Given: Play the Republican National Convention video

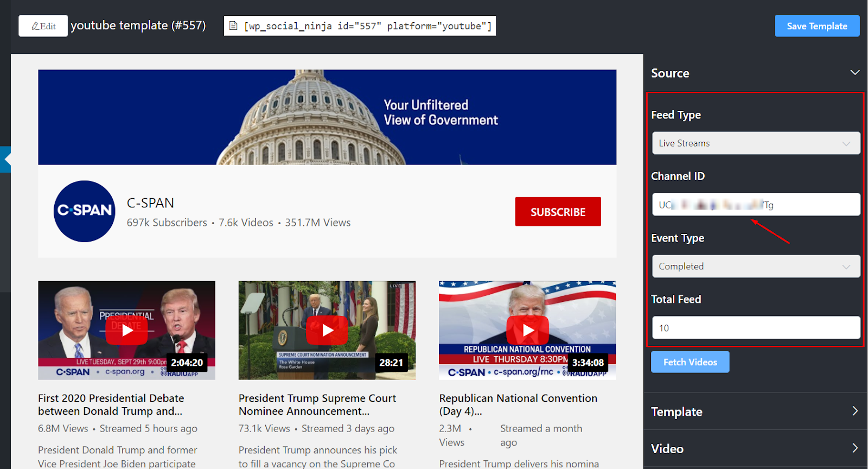Looking at the screenshot, I should [x=527, y=330].
